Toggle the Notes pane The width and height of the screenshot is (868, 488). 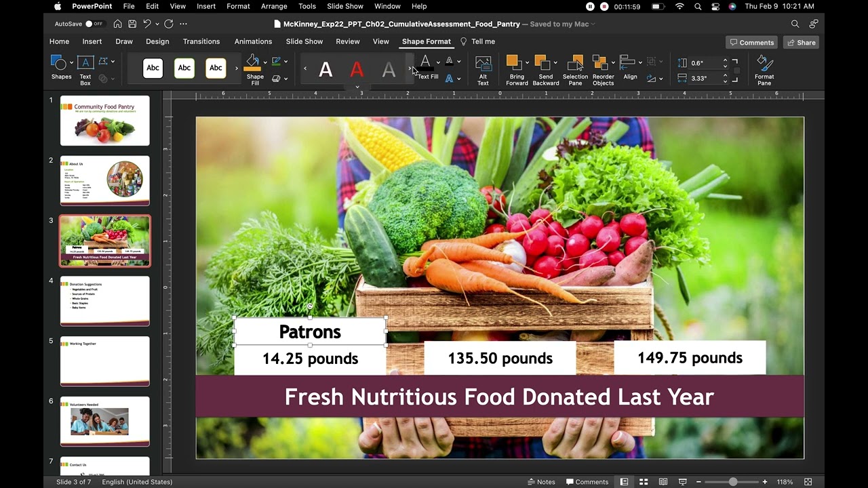click(541, 482)
